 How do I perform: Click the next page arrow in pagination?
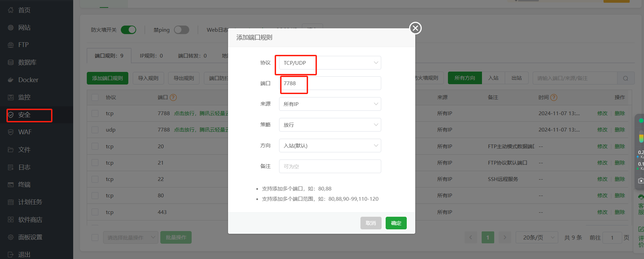point(505,238)
